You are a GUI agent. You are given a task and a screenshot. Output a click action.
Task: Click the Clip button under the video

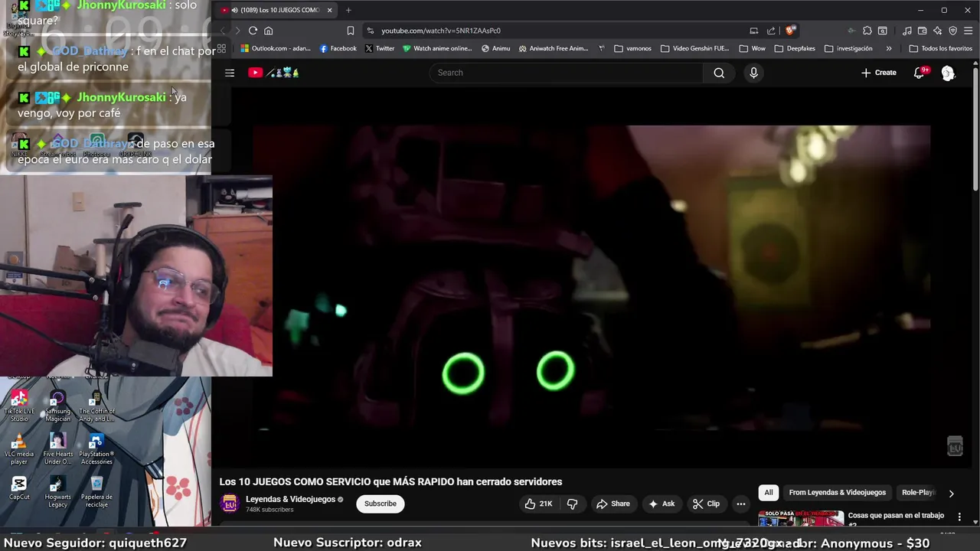tap(706, 504)
